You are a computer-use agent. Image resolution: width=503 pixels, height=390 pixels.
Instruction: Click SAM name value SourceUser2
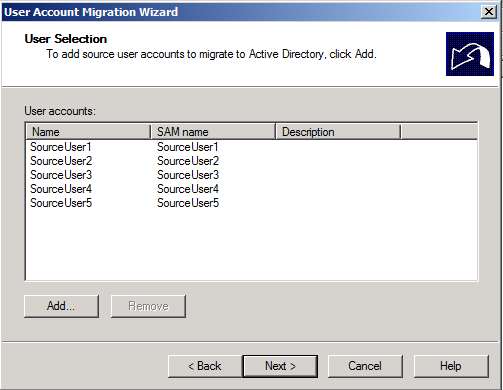pos(188,161)
